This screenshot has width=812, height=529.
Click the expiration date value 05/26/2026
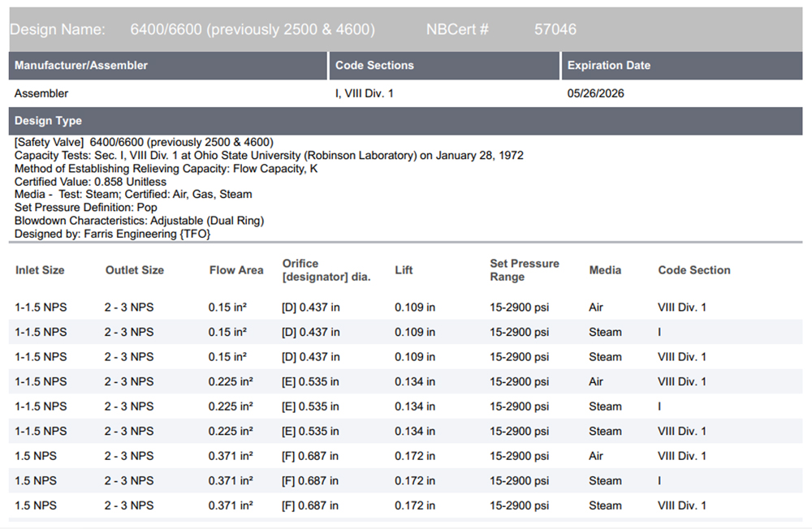(x=595, y=93)
